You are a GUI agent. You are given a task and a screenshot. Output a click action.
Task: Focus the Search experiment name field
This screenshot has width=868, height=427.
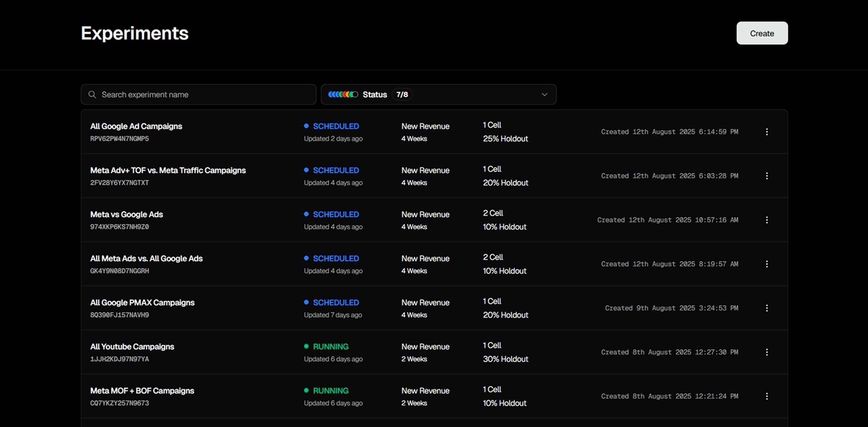(198, 95)
